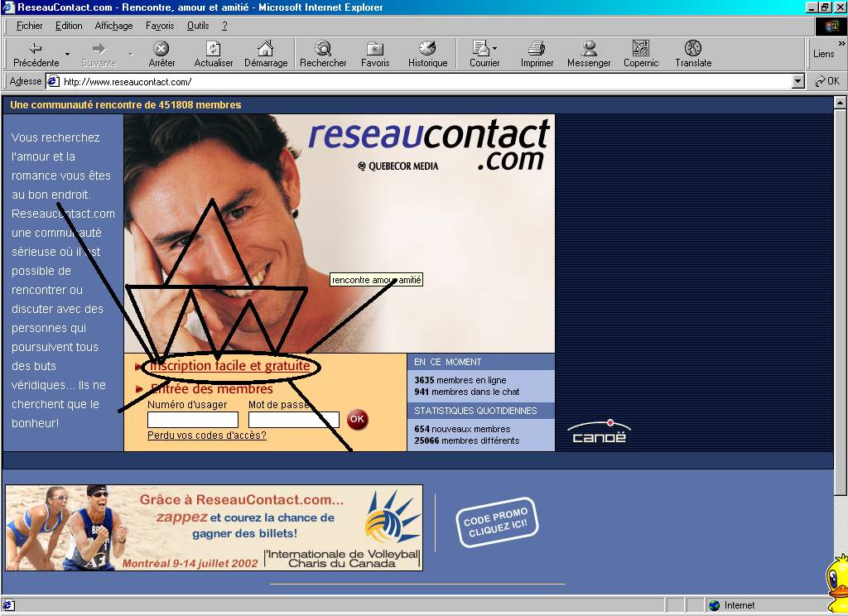Open the Favoris toolbar button
848x616 pixels.
click(375, 54)
